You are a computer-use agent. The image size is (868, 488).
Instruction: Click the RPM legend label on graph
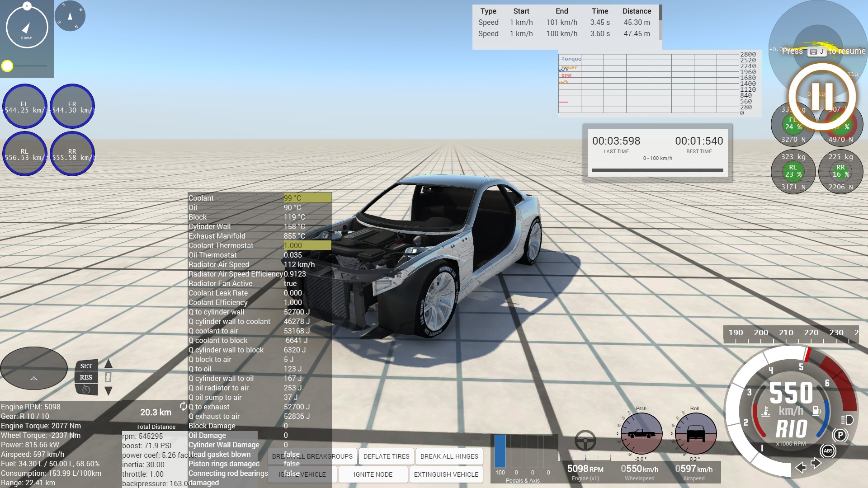coord(566,76)
